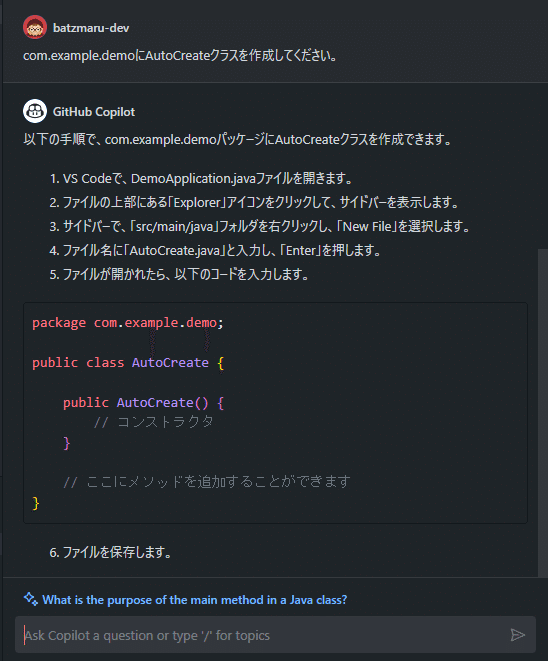Viewport: 548px width, 661px height.
Task: Click the コンストラクタ comment line
Action: coord(154,422)
